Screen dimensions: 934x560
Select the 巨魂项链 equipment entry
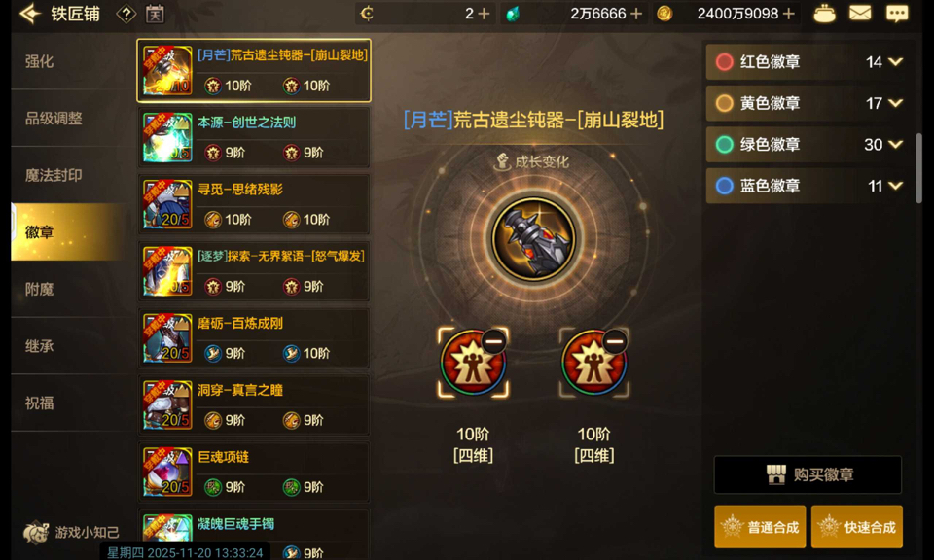click(254, 472)
